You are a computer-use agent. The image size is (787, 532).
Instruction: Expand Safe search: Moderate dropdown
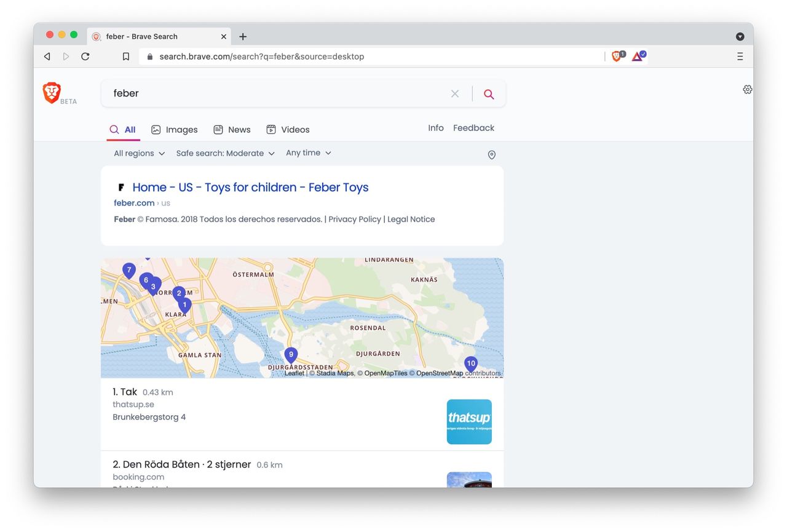coord(226,153)
